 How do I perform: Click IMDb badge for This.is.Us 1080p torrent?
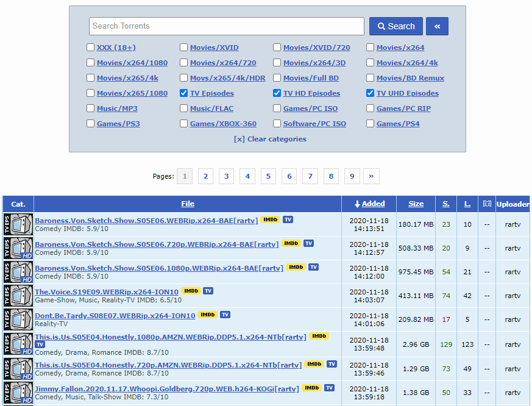click(319, 336)
